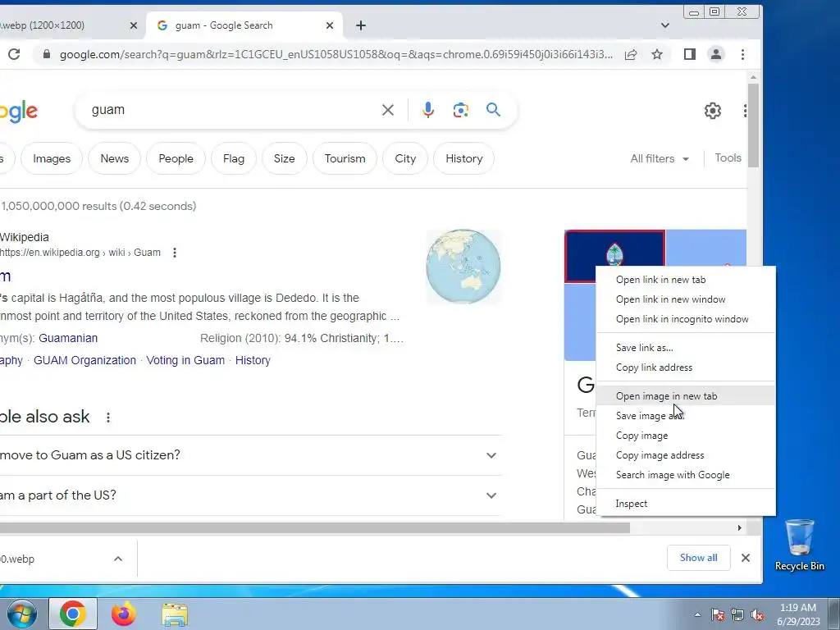
Task: Filter results by People
Action: (x=176, y=158)
